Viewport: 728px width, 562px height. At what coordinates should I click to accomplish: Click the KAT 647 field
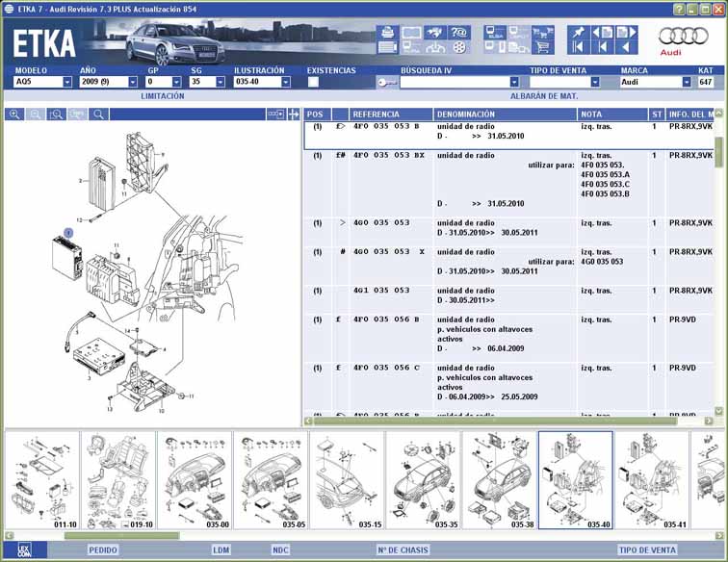706,82
